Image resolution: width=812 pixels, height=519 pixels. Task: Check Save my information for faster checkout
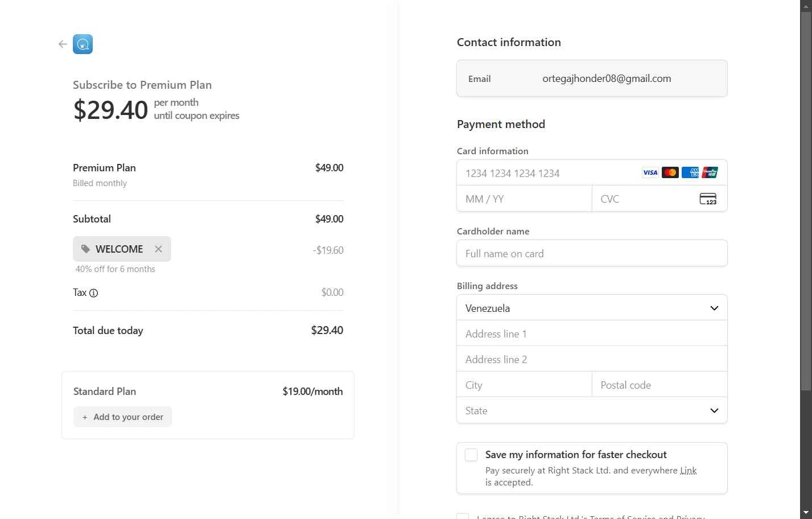point(471,455)
